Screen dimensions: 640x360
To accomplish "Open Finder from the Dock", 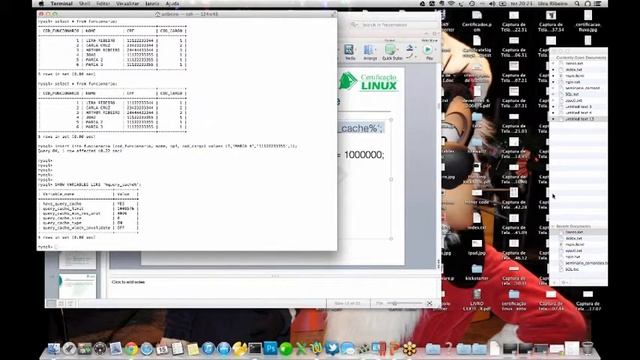I will pos(53,349).
